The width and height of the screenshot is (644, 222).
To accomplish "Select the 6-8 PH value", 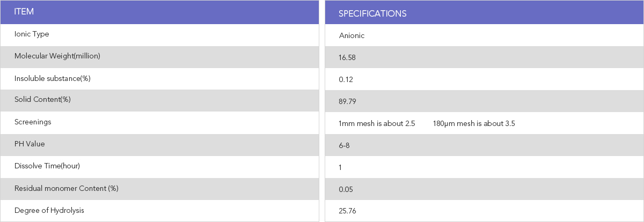I will pyautogui.click(x=344, y=145).
